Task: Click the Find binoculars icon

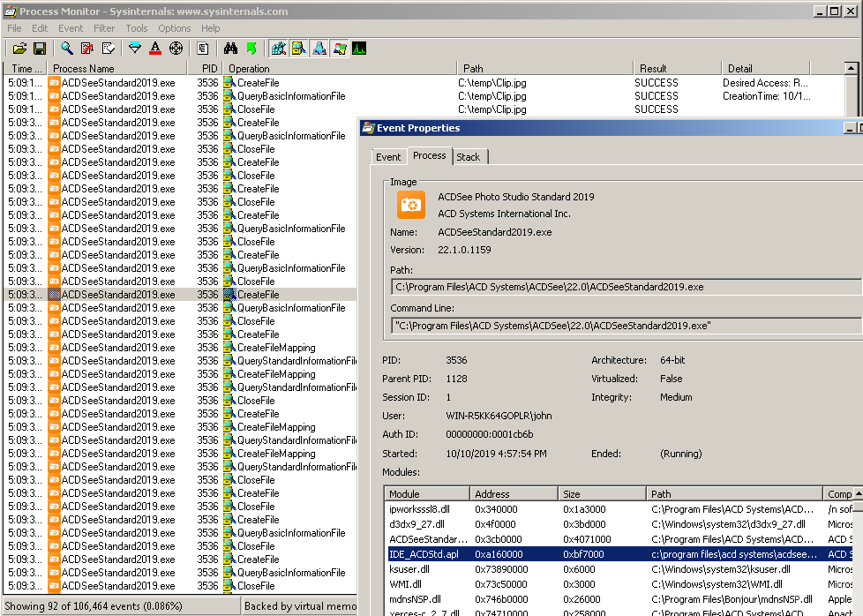Action: 230,49
